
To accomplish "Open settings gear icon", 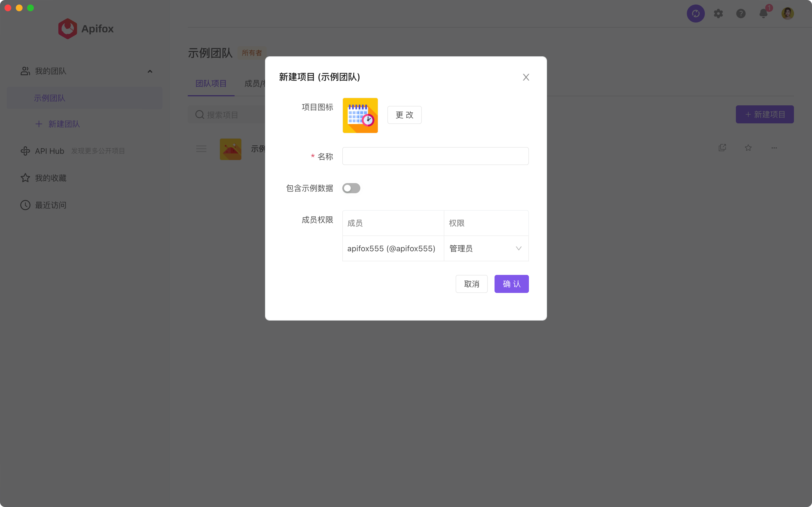I will click(x=718, y=14).
